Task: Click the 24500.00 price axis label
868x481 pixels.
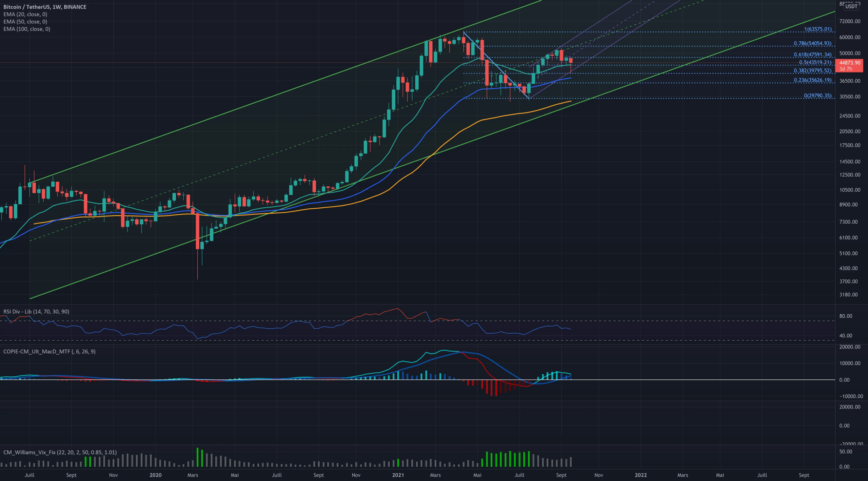Action: coord(850,116)
